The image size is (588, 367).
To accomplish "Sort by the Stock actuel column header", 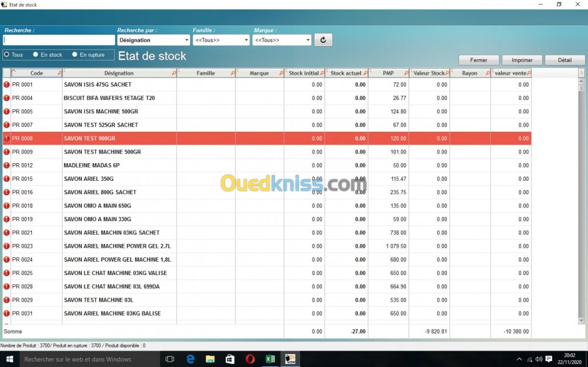I will (346, 73).
